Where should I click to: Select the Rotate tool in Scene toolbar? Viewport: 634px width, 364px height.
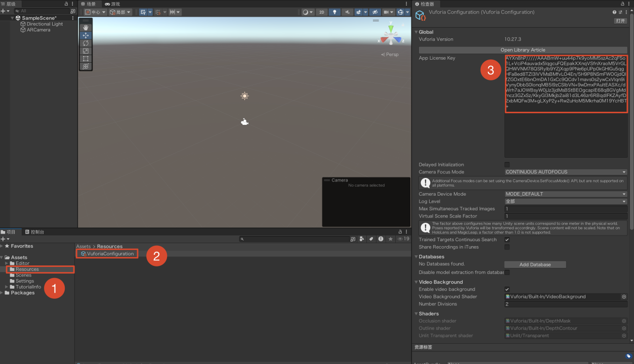(x=86, y=43)
